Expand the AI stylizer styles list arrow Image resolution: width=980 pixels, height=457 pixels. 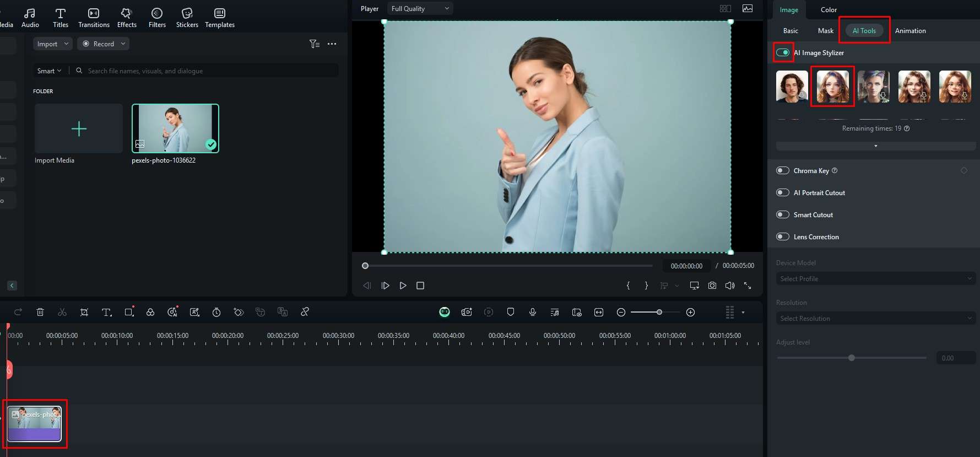(x=875, y=146)
